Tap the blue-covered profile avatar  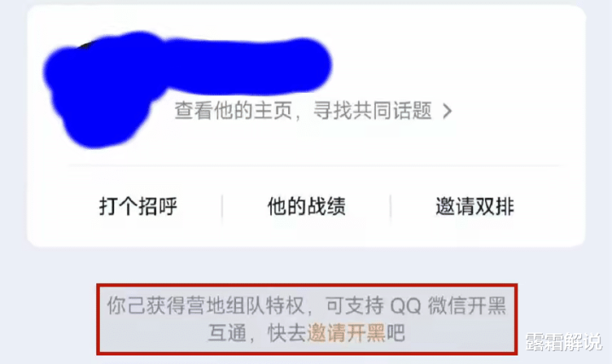(x=100, y=94)
